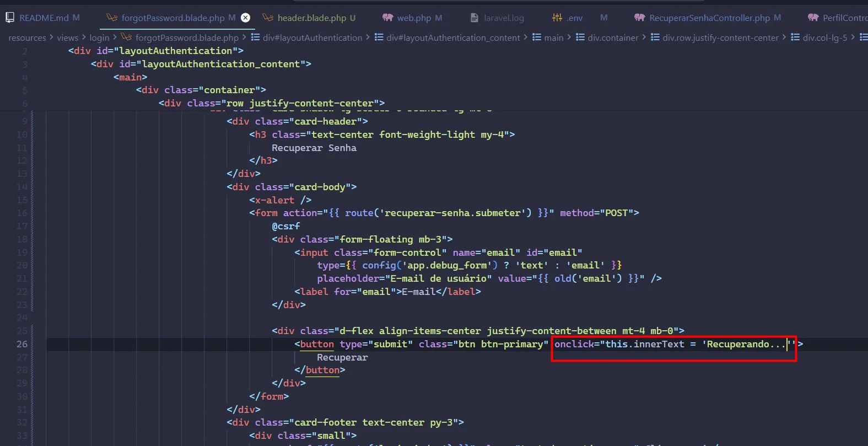Click symbol icon before div.container breadcrumb
This screenshot has width=868, height=446.
(580, 37)
